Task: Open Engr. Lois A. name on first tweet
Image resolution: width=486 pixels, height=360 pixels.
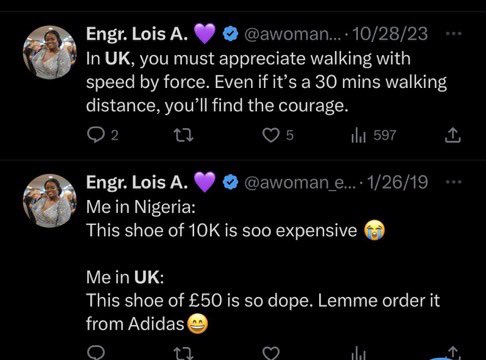Action: (x=137, y=34)
